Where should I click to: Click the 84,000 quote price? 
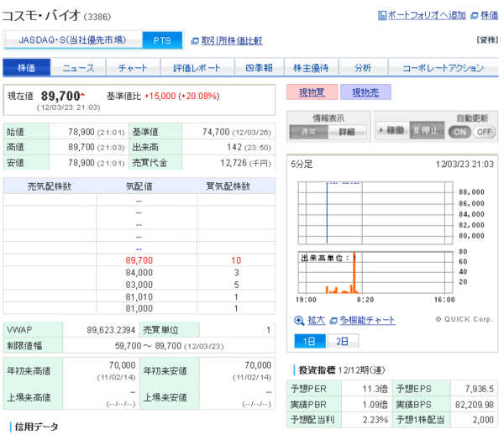pyautogui.click(x=139, y=272)
